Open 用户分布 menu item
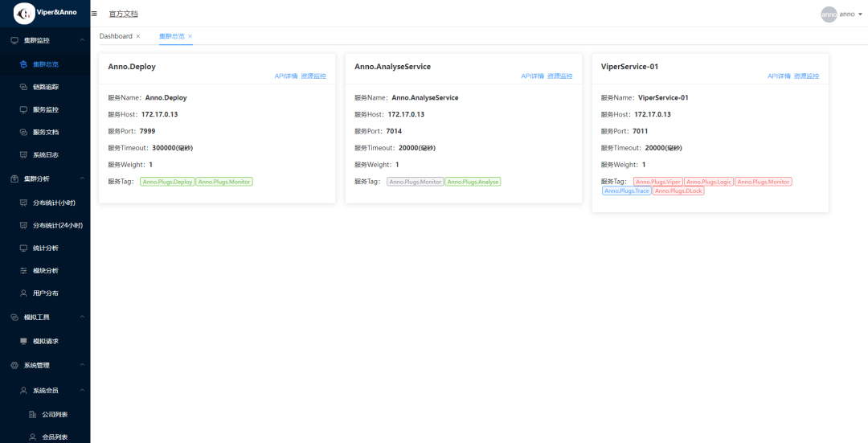This screenshot has height=443, width=868. point(45,293)
